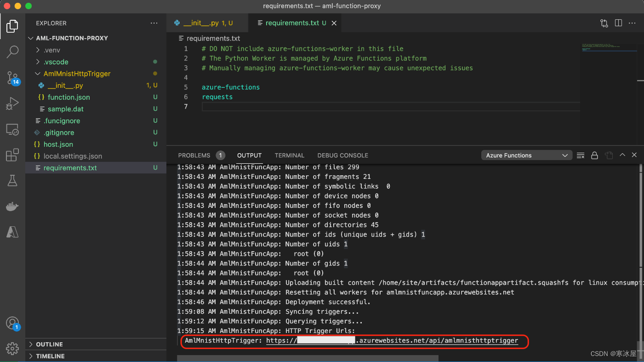644x362 pixels.
Task: Click the 'azure-functions' line in editor
Action: coord(231,87)
